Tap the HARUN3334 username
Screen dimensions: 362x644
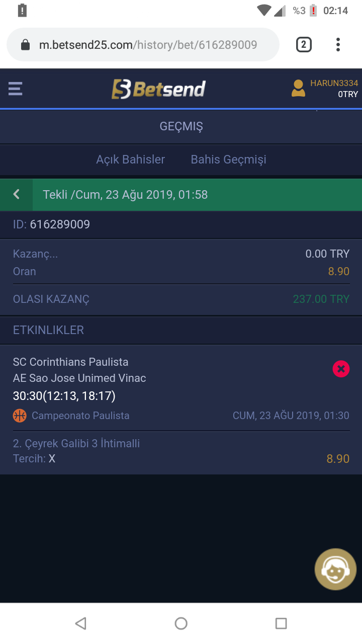coord(334,83)
